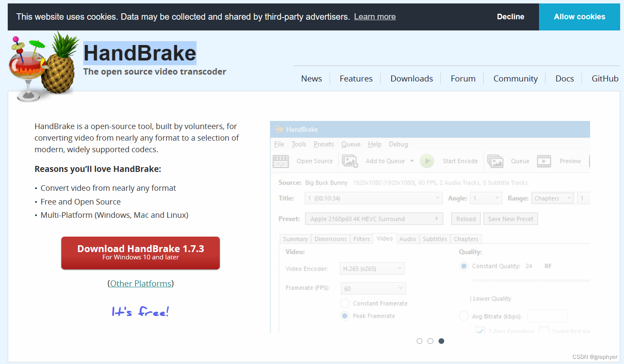This screenshot has width=624, height=364.
Task: Go to the News page
Action: [312, 78]
